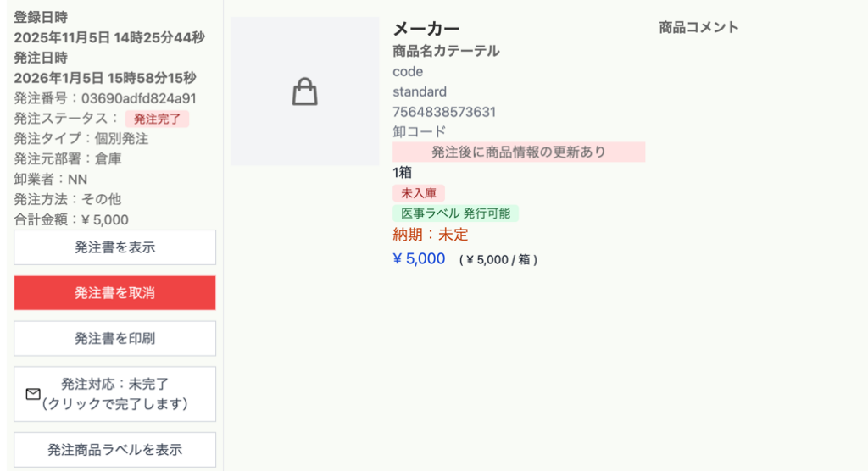868x471 pixels.
Task: Show product labels with 発注商品ラベルを表示
Action: 114,449
